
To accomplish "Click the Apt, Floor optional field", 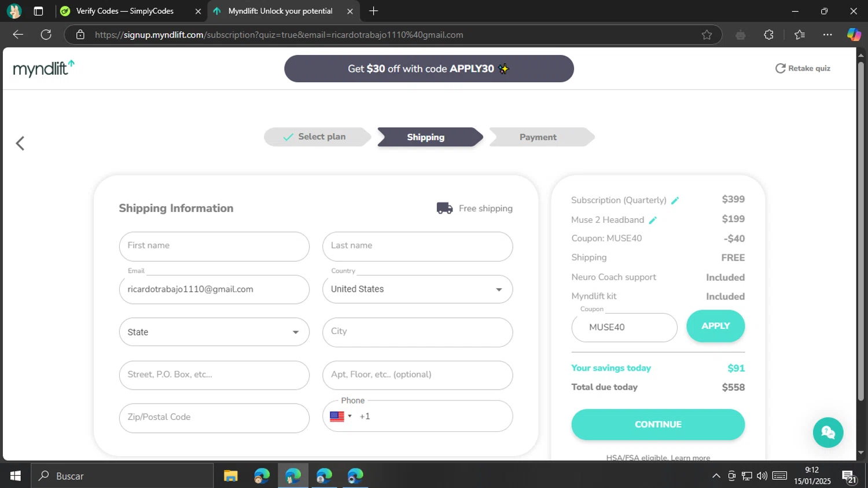I will (x=417, y=375).
